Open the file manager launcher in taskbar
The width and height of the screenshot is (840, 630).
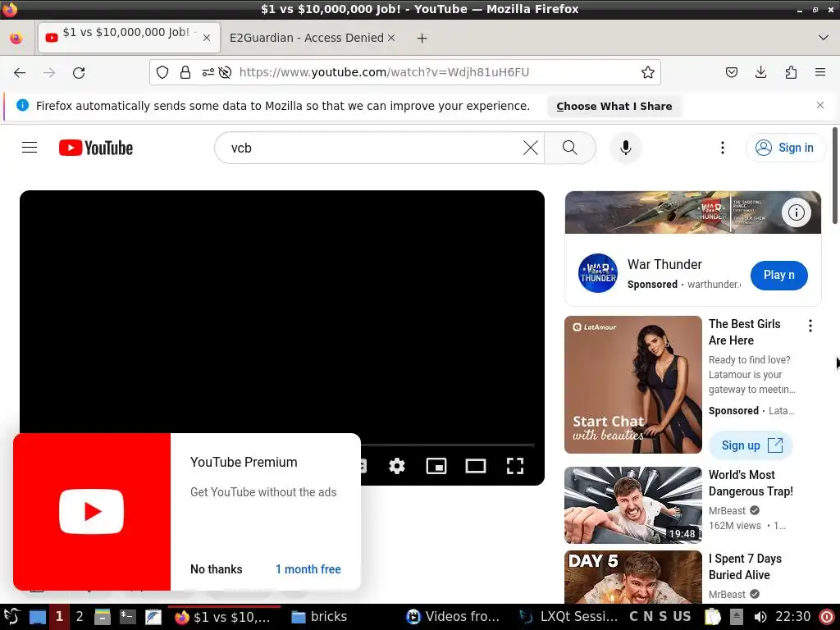click(103, 617)
